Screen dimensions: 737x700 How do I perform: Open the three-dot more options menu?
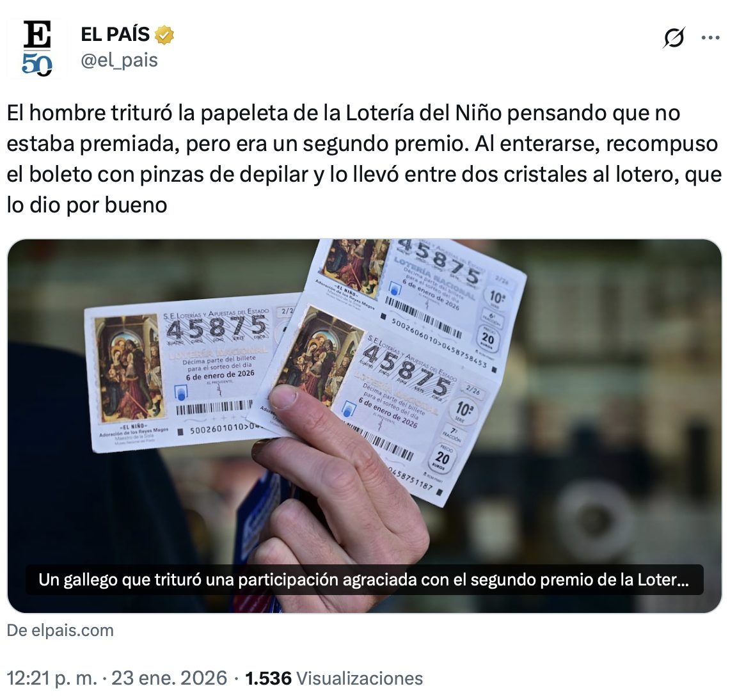pos(710,38)
